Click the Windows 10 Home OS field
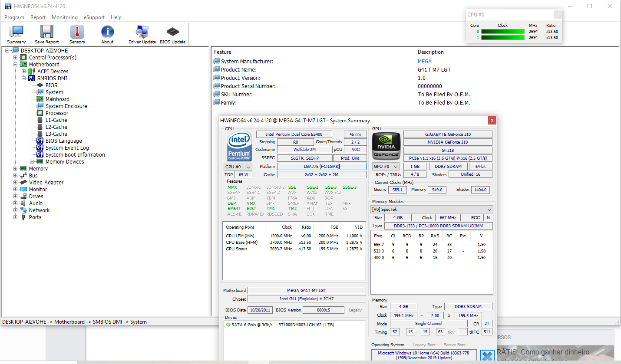 click(424, 356)
